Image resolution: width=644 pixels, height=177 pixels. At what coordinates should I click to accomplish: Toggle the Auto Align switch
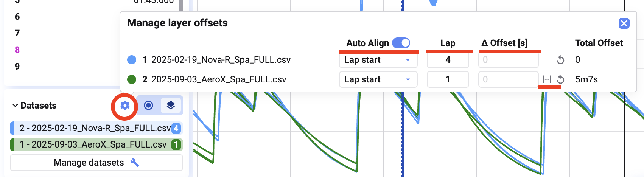pyautogui.click(x=401, y=43)
